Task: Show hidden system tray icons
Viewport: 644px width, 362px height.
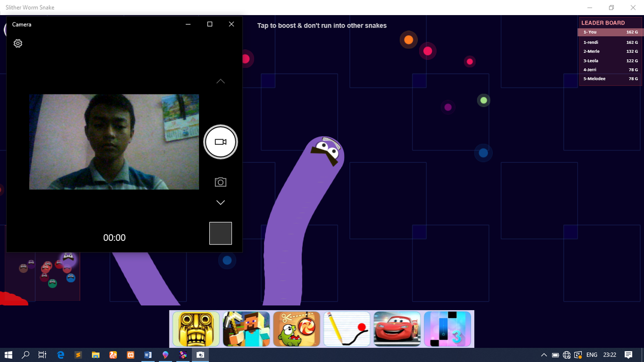Action: [544, 355]
